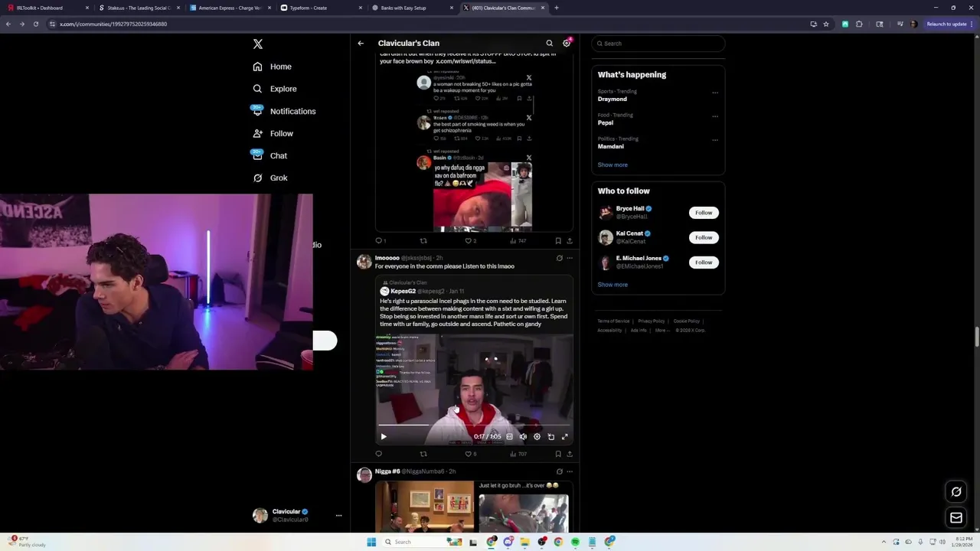
Task: Open more options for Pepsi trend
Action: tap(715, 116)
